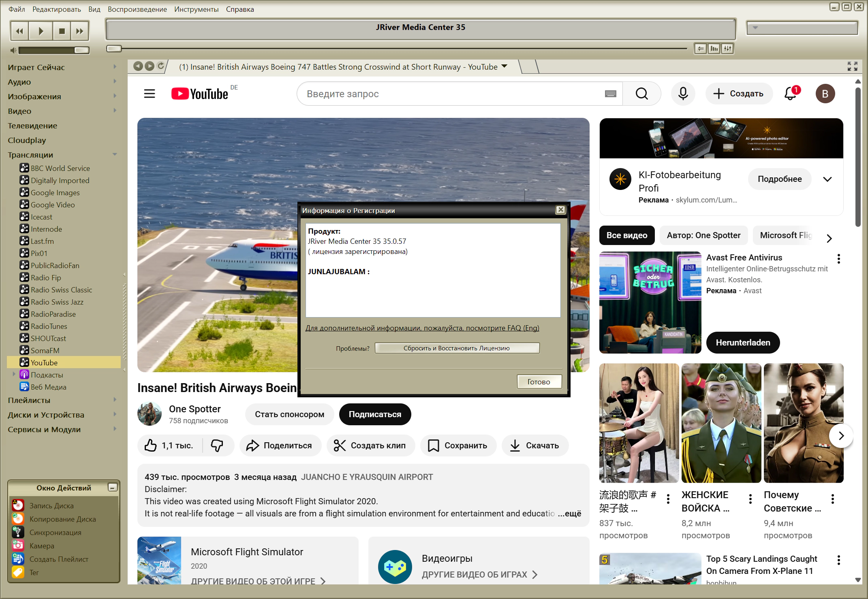Click Готово in registration dialog
The image size is (868, 599).
pyautogui.click(x=539, y=382)
